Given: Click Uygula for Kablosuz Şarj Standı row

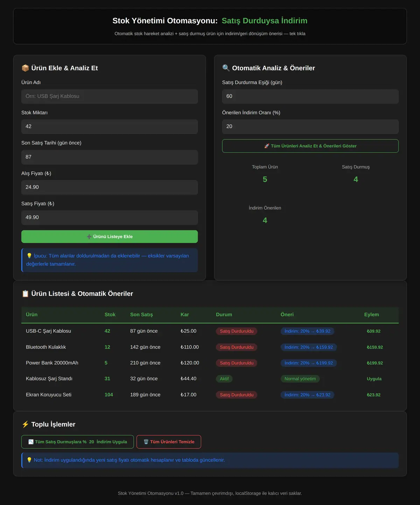Looking at the screenshot, I should (374, 379).
